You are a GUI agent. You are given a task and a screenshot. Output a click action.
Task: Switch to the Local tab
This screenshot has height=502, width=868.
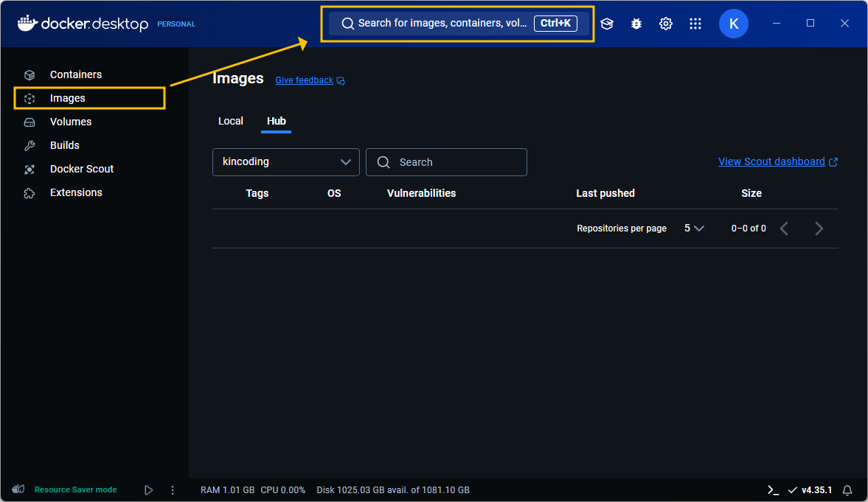(230, 121)
